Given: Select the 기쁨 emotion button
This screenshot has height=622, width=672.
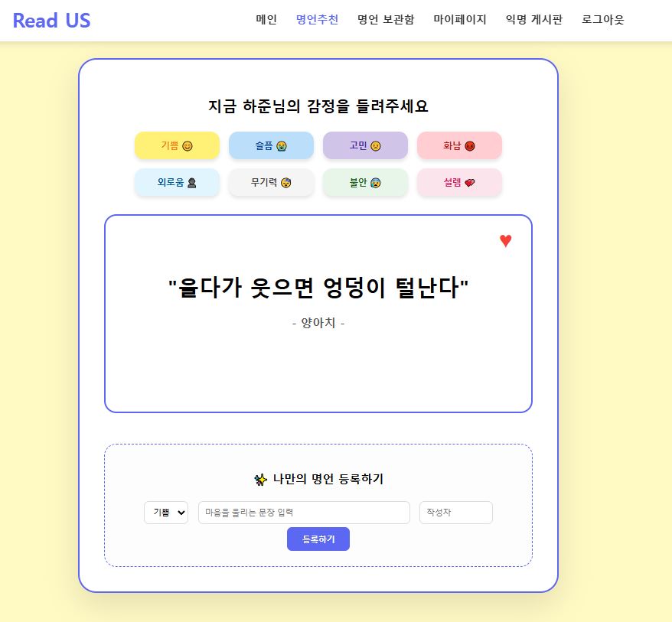Looking at the screenshot, I should pyautogui.click(x=177, y=145).
